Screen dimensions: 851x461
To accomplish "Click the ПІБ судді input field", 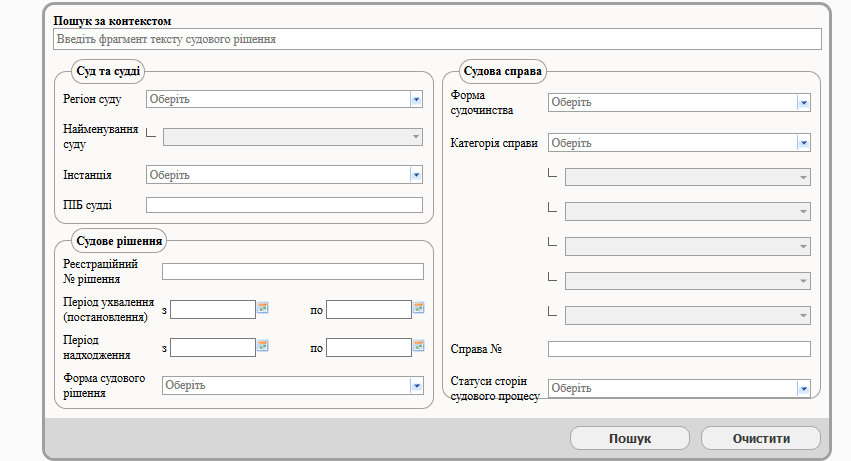I will 284,205.
